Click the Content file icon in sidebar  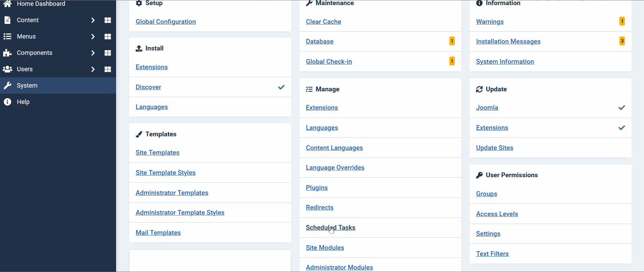coord(7,20)
